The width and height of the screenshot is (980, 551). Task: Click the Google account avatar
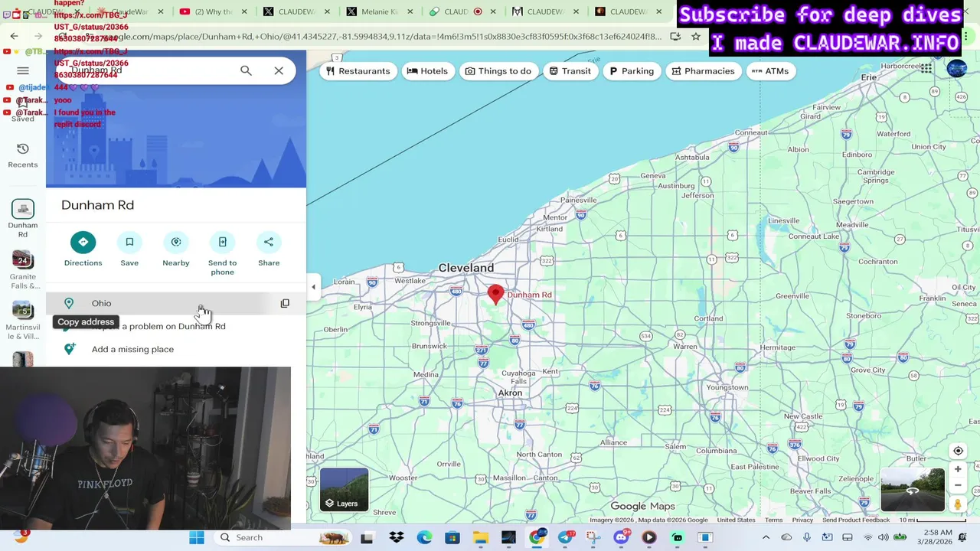click(957, 69)
